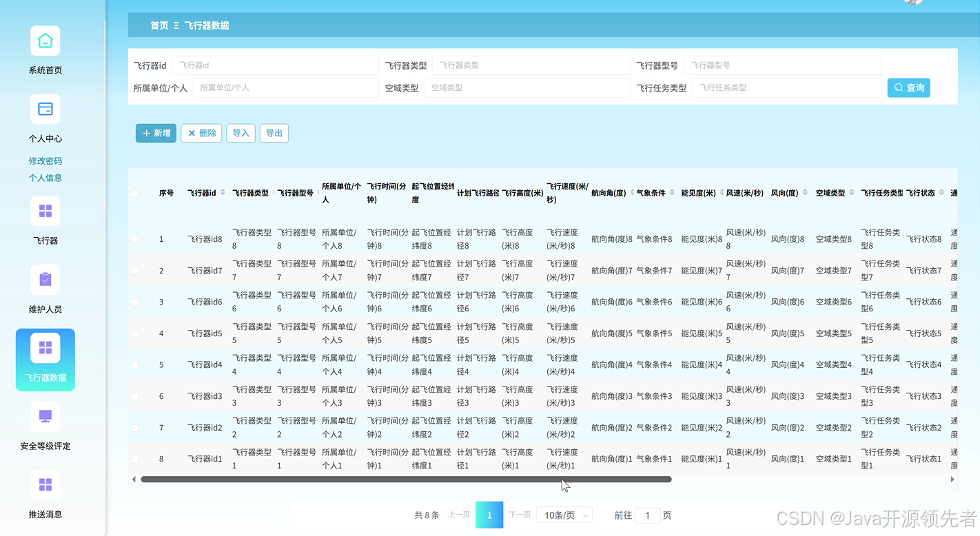Check the row with 飞行器id4
980x536 pixels.
[x=135, y=364]
